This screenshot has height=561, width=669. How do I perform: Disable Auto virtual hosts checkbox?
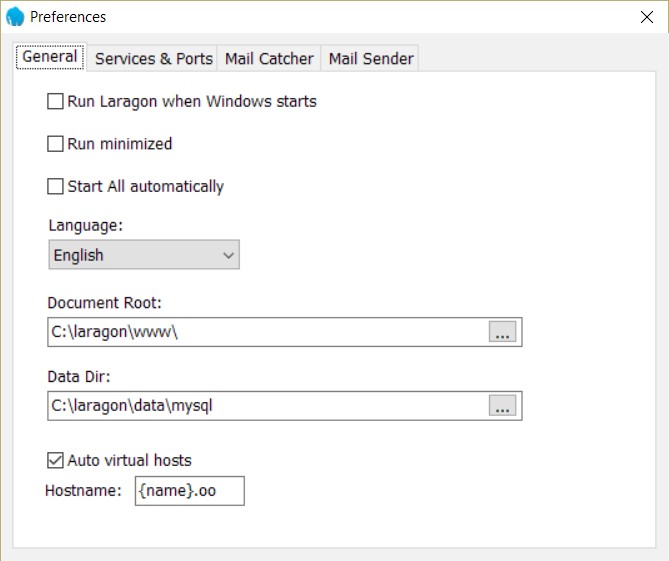(56, 460)
